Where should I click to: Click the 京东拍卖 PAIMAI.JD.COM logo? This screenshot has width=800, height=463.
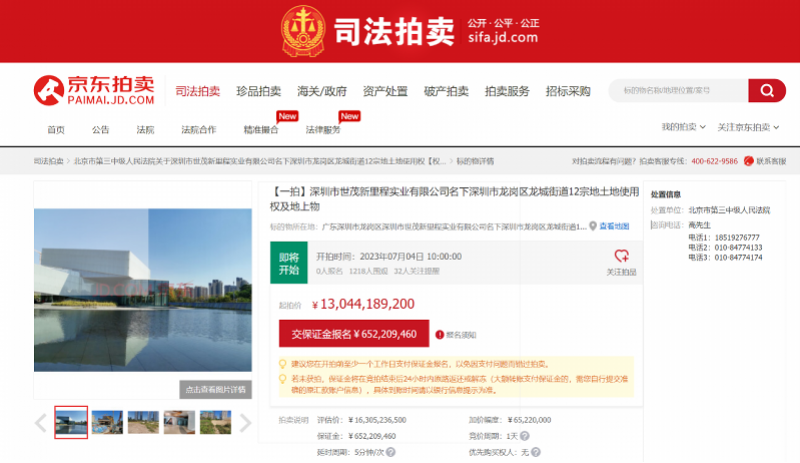pos(94,90)
